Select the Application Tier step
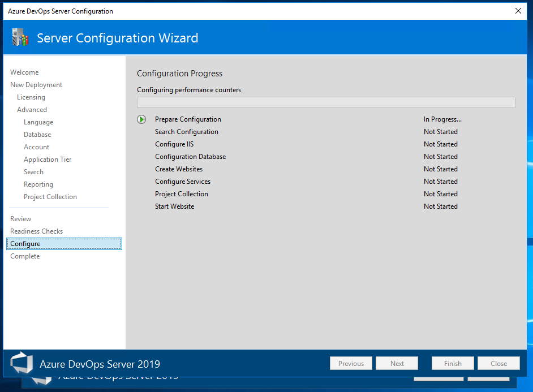Image resolution: width=533 pixels, height=392 pixels. click(x=48, y=160)
